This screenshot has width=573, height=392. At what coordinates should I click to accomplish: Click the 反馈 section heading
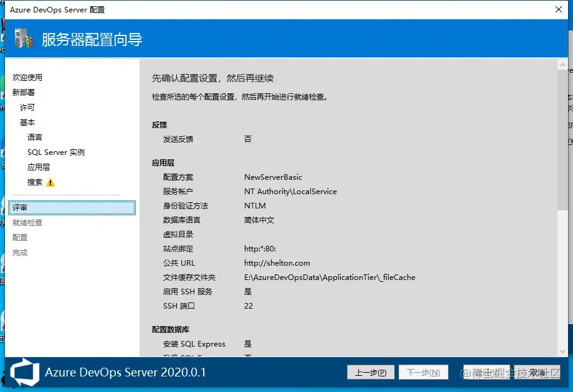[159, 125]
